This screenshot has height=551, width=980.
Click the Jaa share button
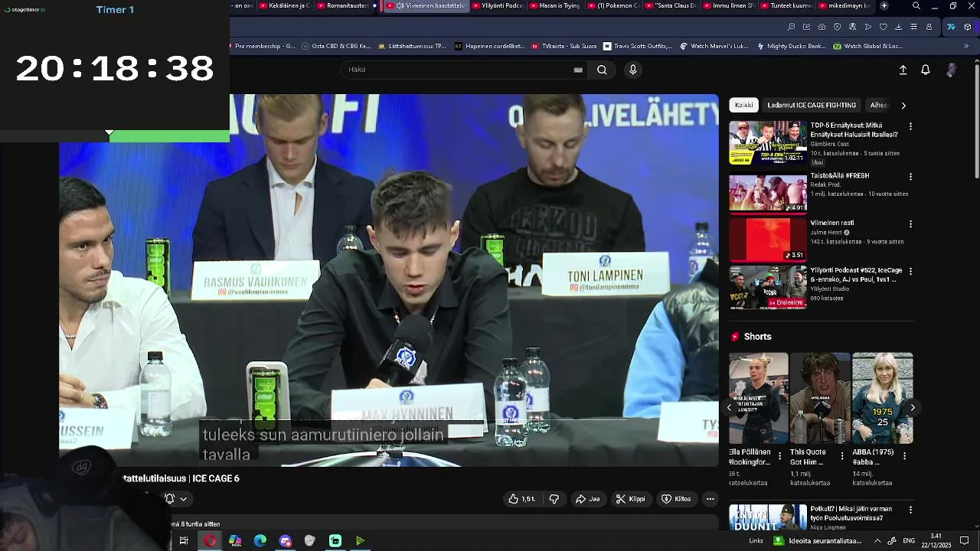[x=587, y=499]
